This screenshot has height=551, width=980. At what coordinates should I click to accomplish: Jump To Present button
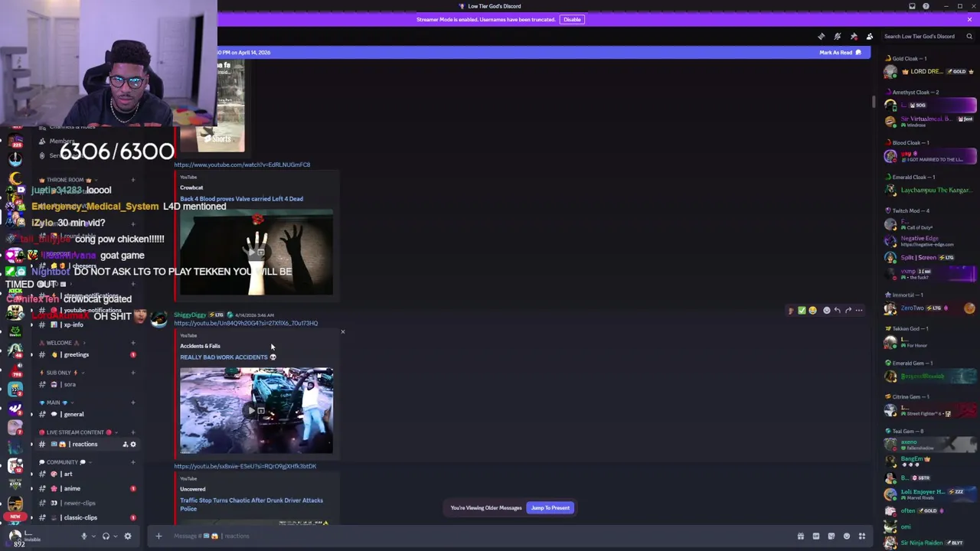point(550,507)
